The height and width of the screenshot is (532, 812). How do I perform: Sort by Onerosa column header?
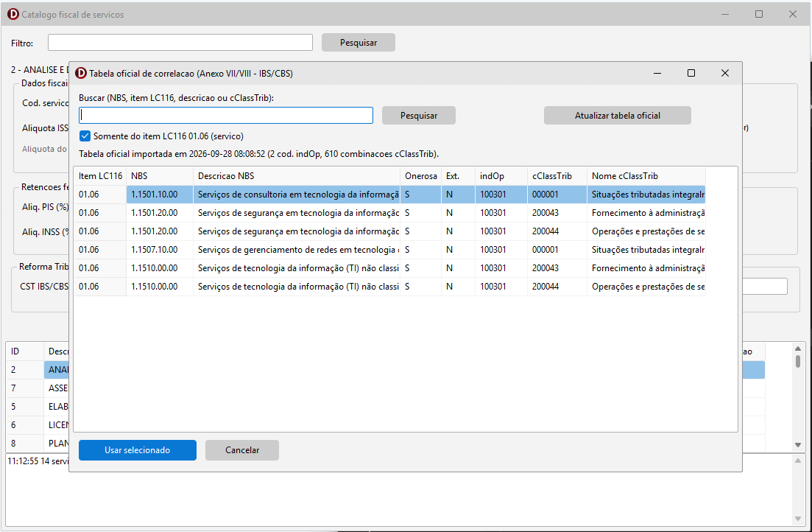coord(420,176)
